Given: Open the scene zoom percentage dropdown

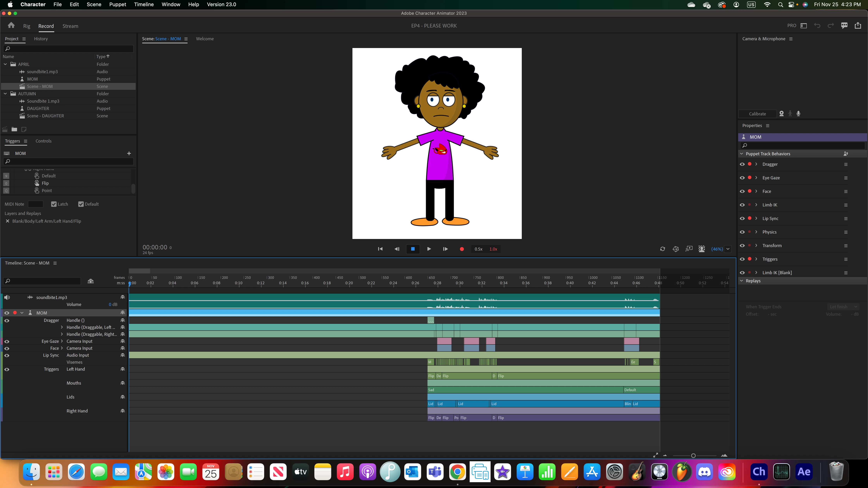Looking at the screenshot, I should coord(728,249).
